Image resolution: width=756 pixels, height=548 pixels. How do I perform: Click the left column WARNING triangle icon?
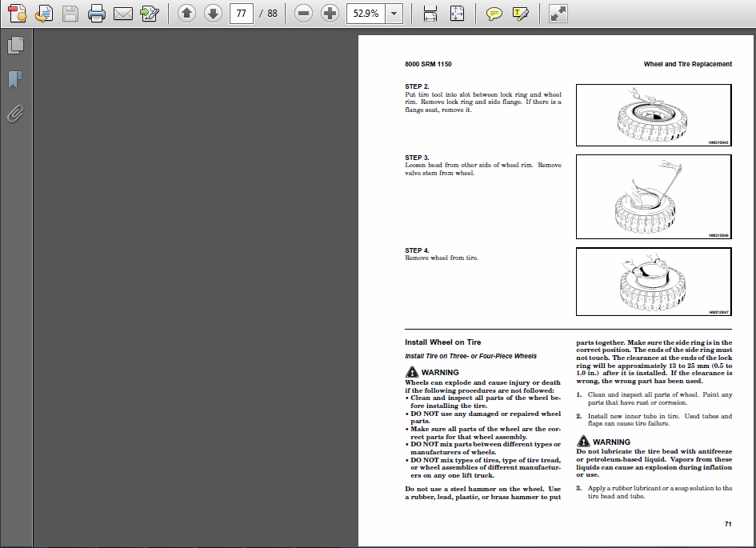point(412,372)
